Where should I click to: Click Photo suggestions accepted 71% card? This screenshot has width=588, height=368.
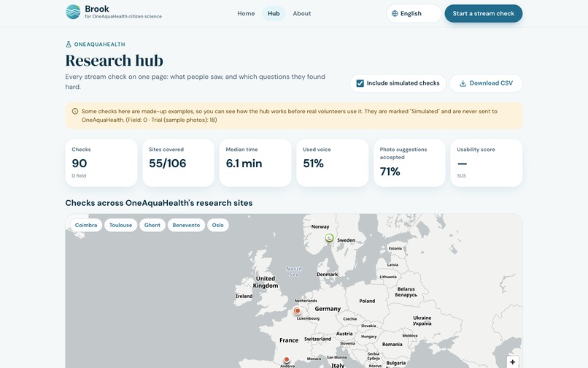(x=409, y=163)
